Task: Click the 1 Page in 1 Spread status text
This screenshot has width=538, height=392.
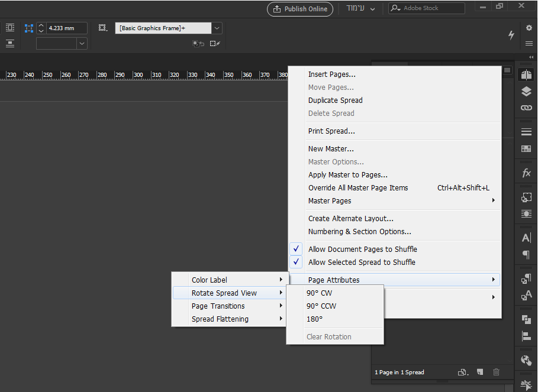Action: click(399, 372)
